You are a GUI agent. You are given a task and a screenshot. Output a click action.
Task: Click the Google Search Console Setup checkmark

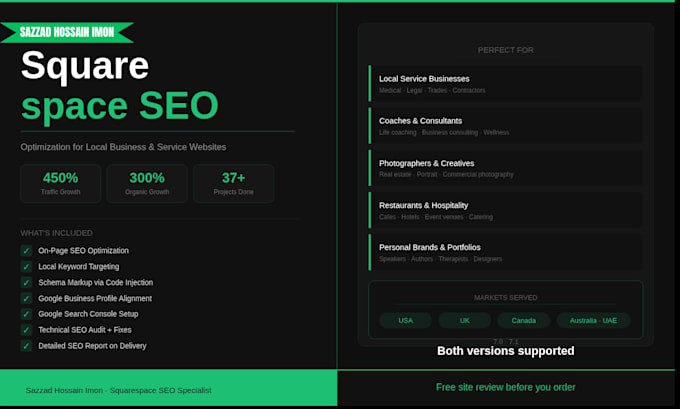(26, 314)
